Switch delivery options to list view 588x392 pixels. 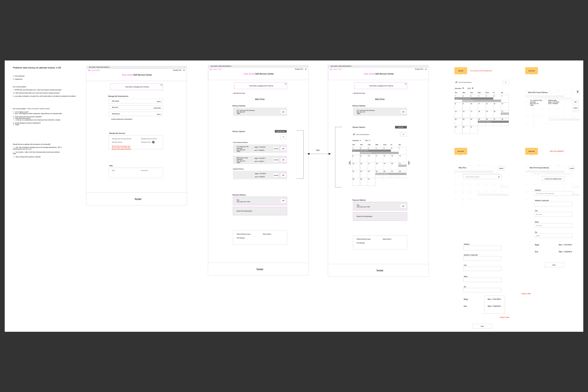[401, 127]
